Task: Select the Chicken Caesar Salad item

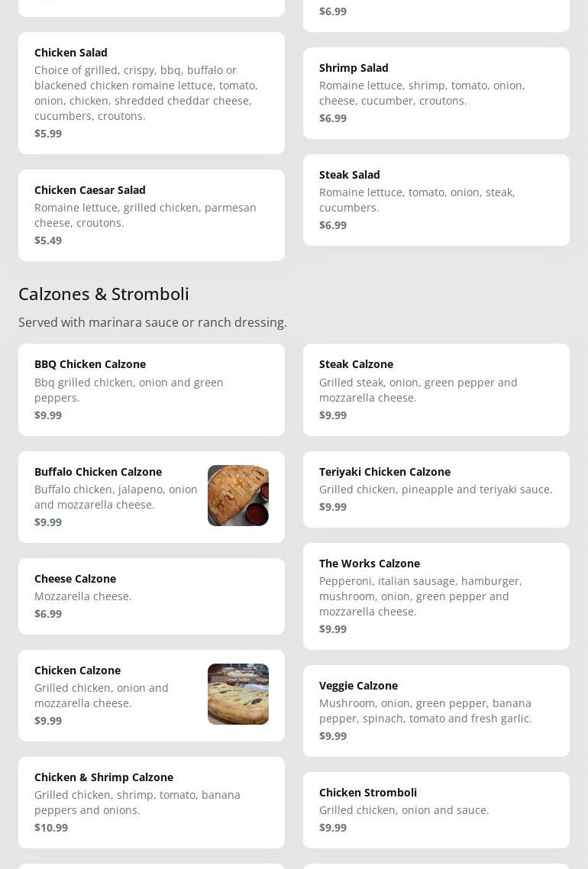Action: tap(151, 215)
